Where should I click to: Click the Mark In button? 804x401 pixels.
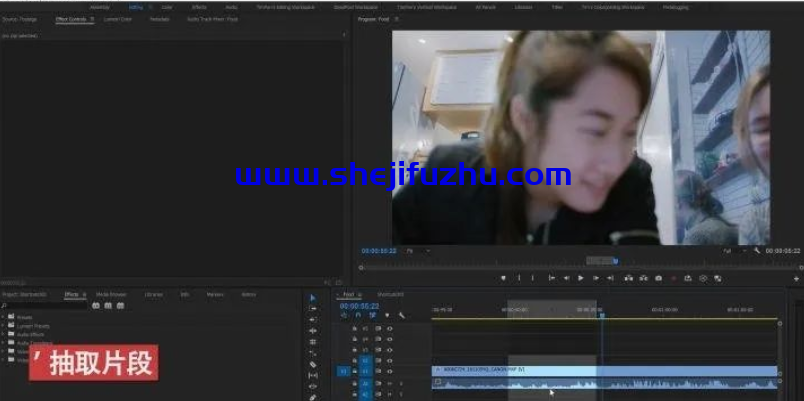click(518, 278)
